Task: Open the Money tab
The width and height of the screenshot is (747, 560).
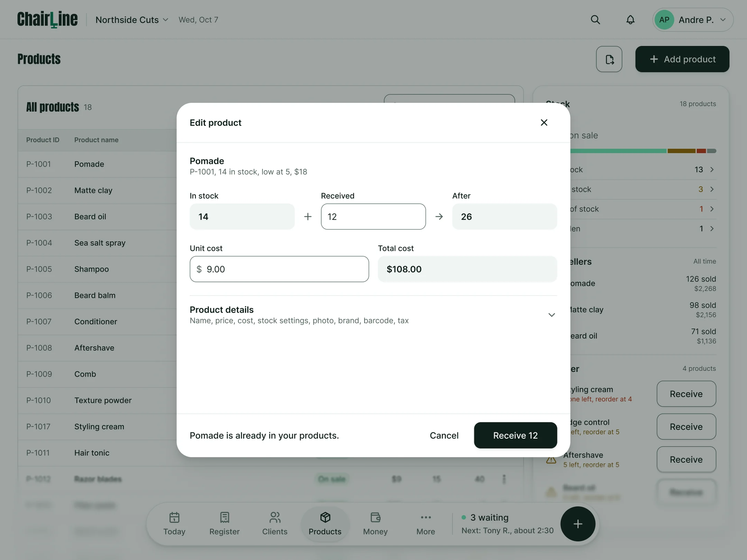Action: point(375,524)
